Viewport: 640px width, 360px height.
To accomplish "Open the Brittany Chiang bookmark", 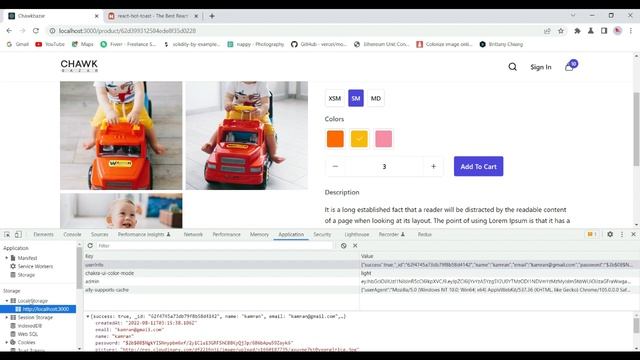I will click(x=501, y=44).
